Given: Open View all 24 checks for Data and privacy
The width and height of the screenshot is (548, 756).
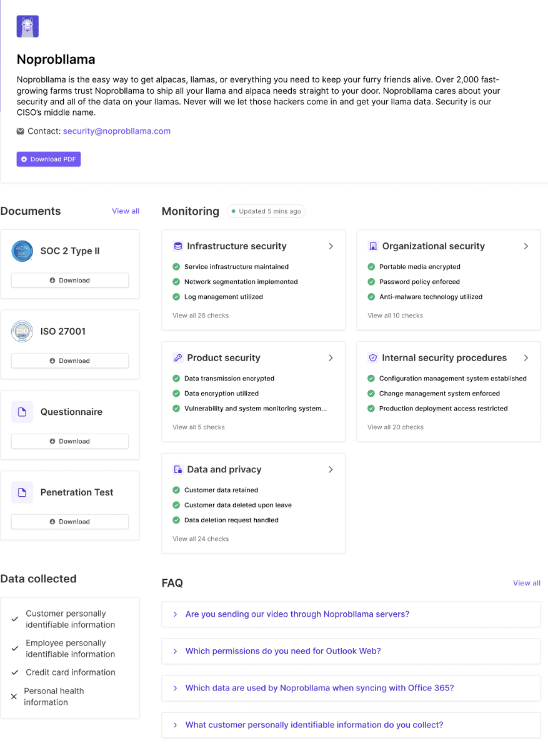Looking at the screenshot, I should pyautogui.click(x=201, y=539).
